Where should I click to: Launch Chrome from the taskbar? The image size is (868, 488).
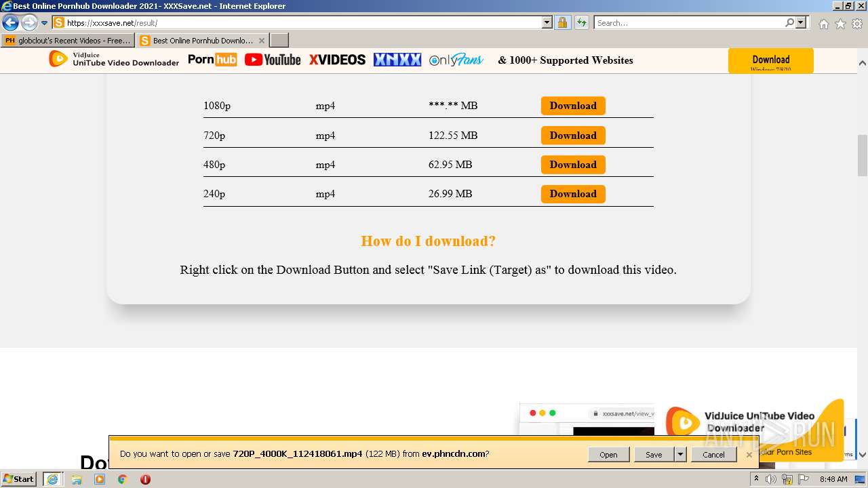[x=123, y=479]
